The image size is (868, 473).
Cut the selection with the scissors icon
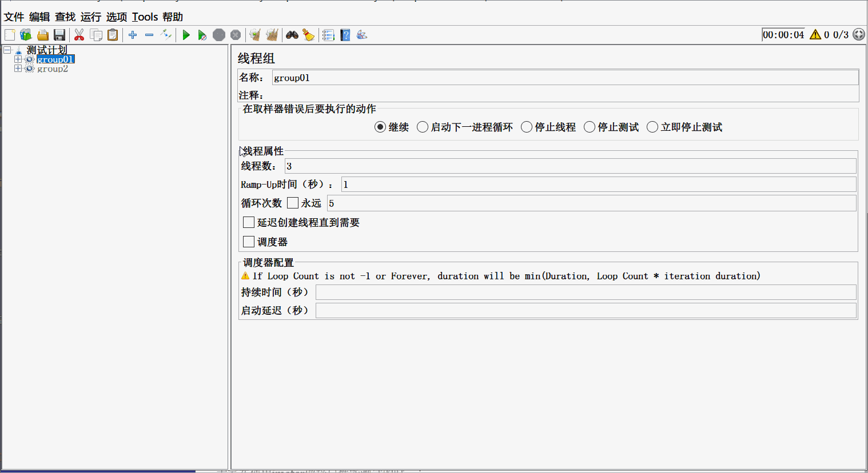[79, 35]
